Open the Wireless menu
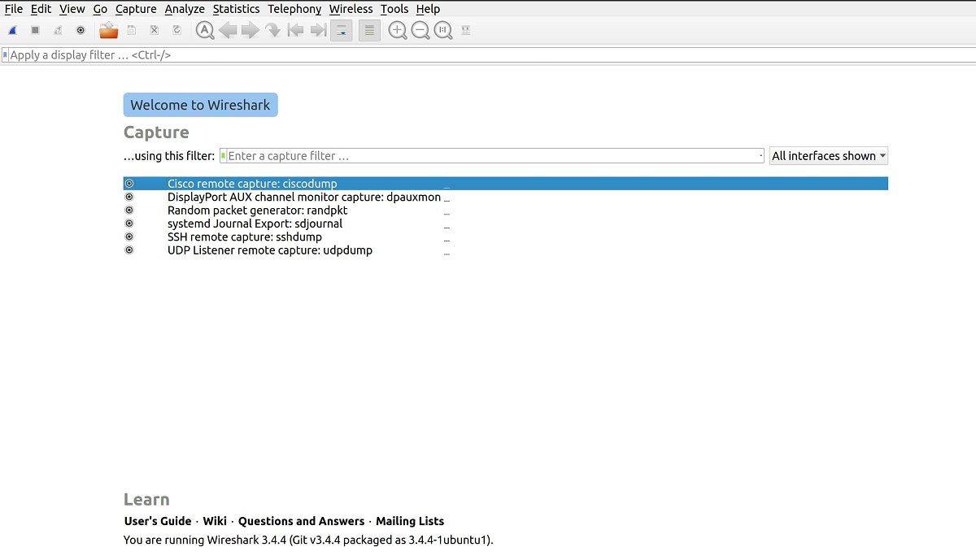 (x=351, y=9)
